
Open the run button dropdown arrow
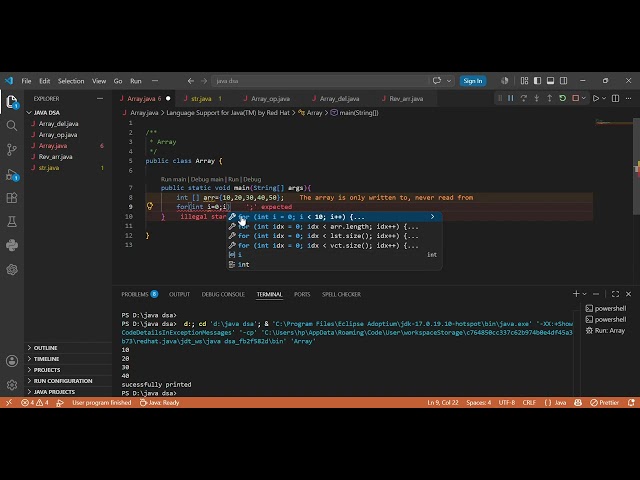(x=604, y=98)
